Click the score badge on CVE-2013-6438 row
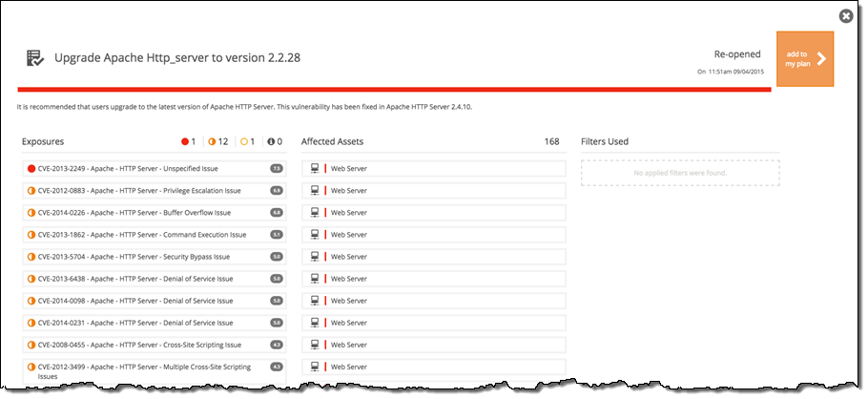 (277, 279)
